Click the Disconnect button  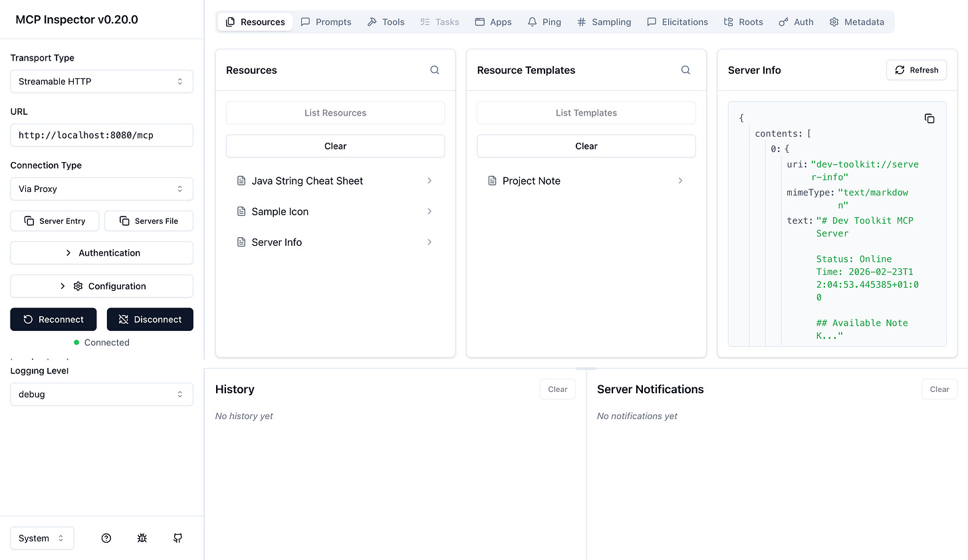point(150,320)
